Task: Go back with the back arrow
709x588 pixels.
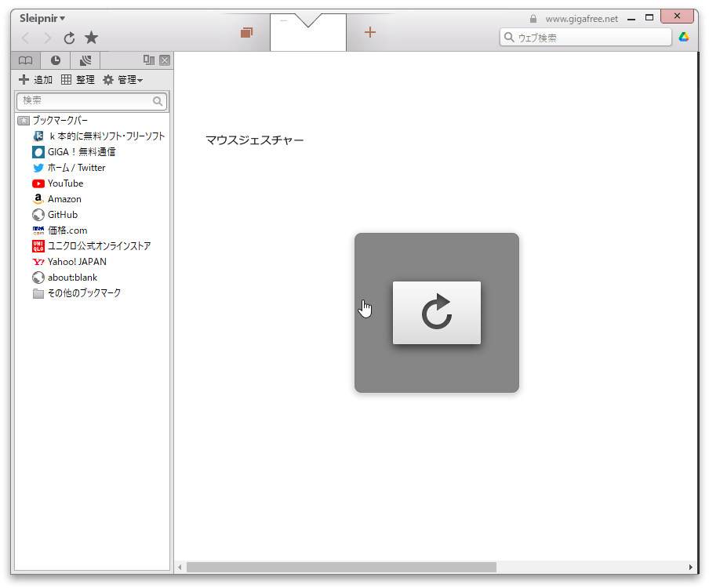Action: [26, 38]
